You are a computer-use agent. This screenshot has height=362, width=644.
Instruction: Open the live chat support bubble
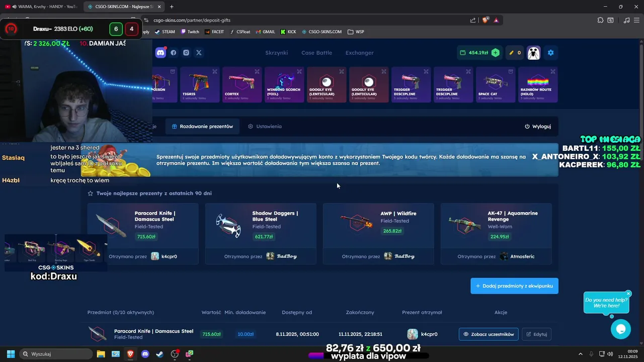click(620, 329)
